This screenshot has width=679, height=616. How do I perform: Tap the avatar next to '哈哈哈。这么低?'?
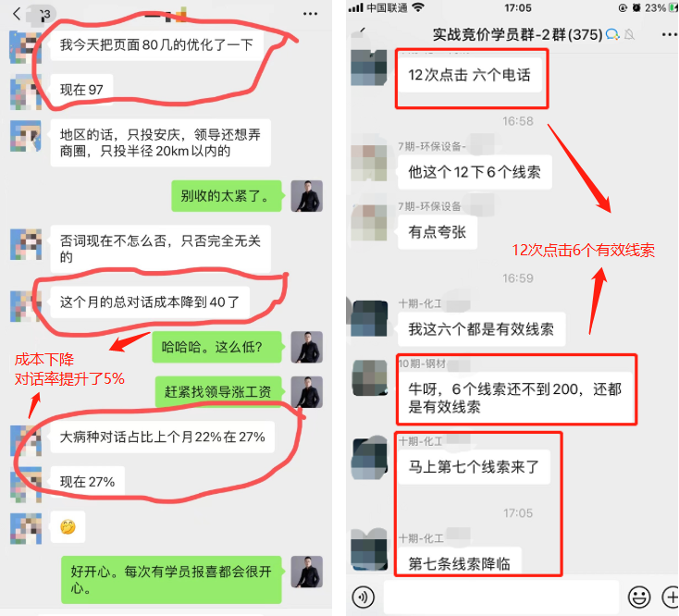[x=306, y=347]
